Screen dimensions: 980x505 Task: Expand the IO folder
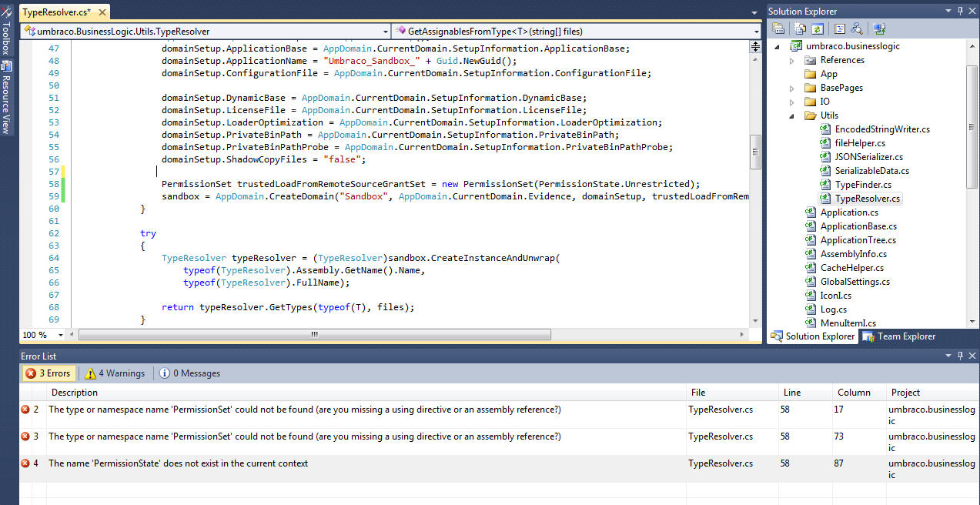click(x=791, y=102)
